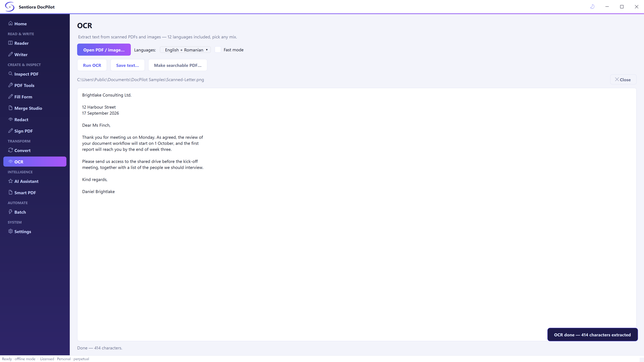Run OCR on the loaded file
The height and width of the screenshot is (362, 644).
(92, 65)
